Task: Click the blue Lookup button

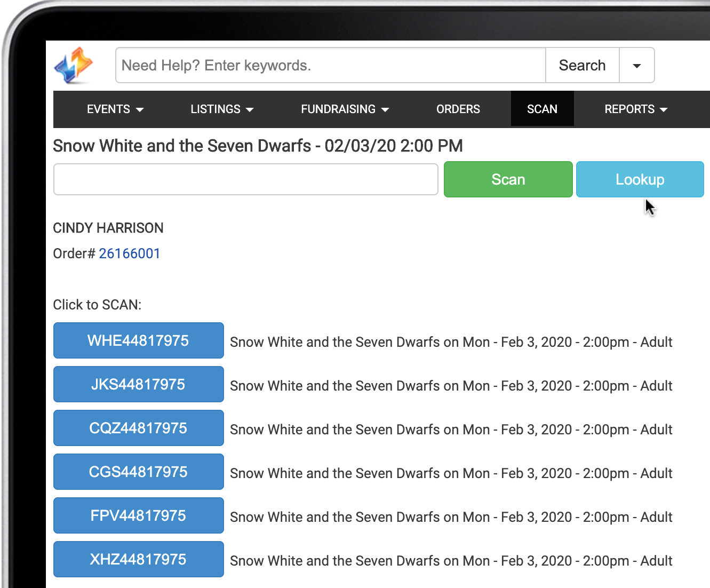Action: tap(640, 179)
